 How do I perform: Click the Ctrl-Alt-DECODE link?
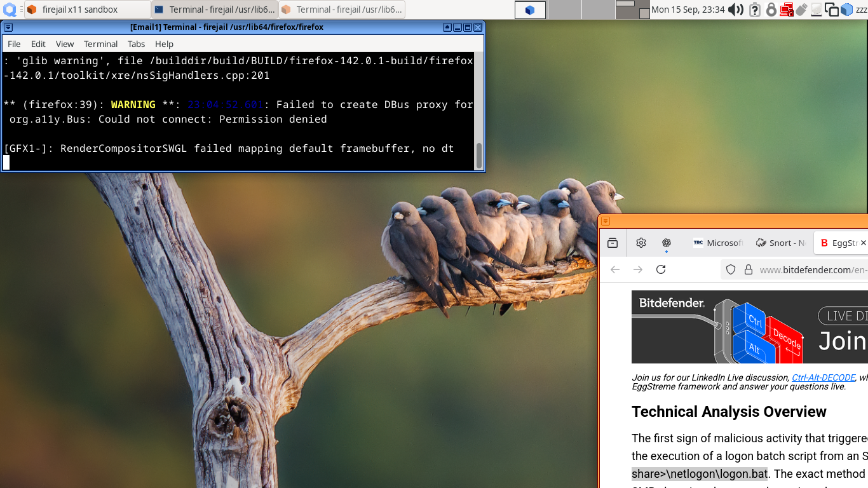(x=823, y=377)
